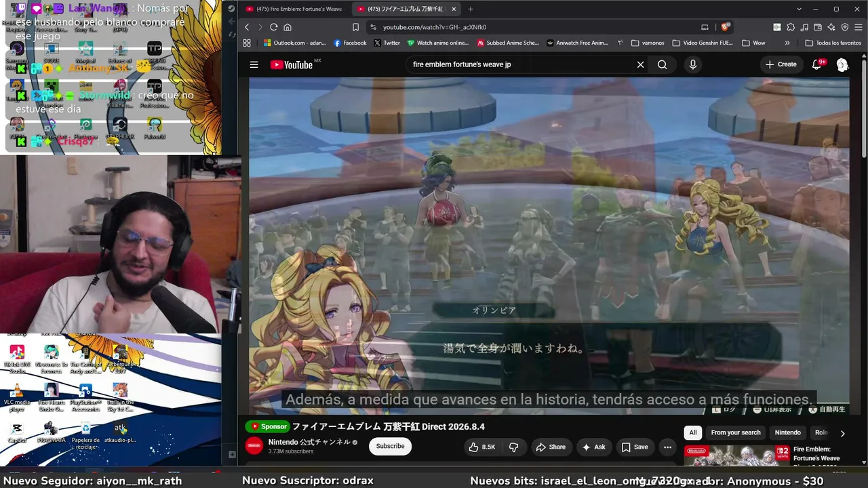Open the Outlook.com bookmark
This screenshot has height=488, width=868.
(x=295, y=43)
